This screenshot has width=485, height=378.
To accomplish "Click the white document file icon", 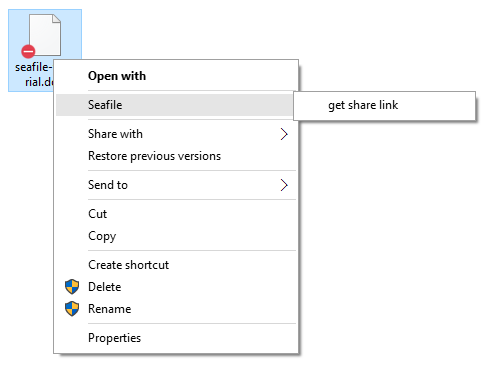I will tap(45, 35).
